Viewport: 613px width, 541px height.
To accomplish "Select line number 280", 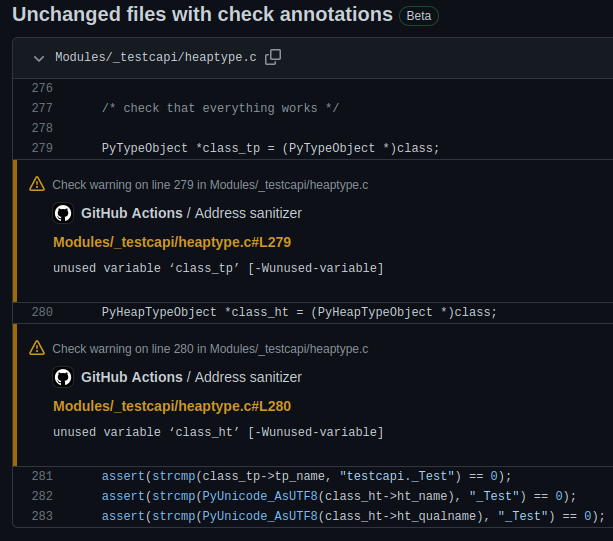I will [42, 312].
